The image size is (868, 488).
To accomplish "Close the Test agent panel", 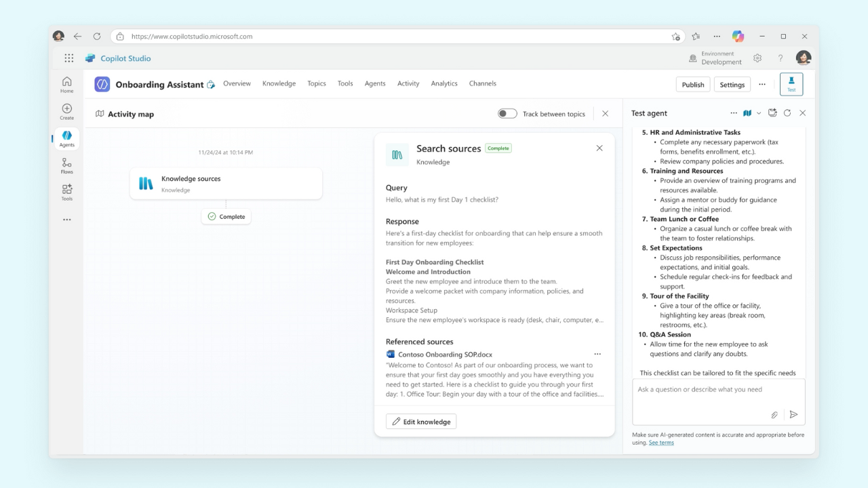I will [803, 113].
